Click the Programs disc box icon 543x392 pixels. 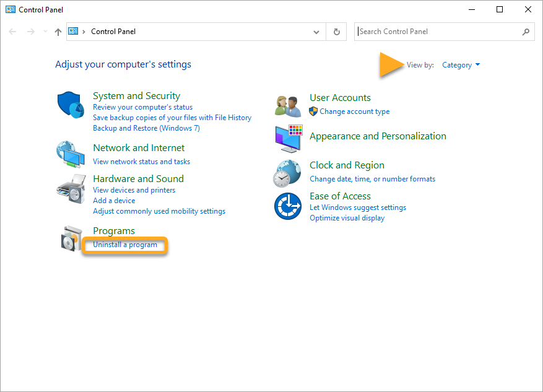point(71,238)
